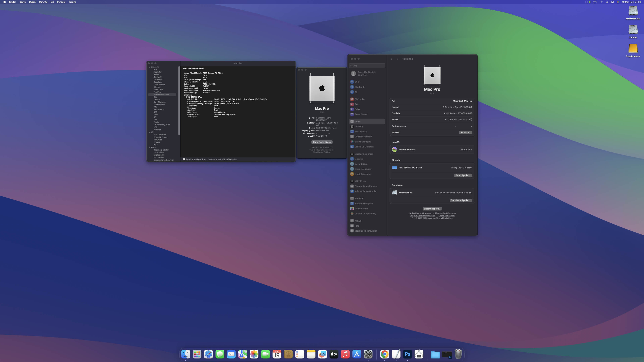Collapse the Donanım tree section
Screen dimensions: 644x362
149,67
